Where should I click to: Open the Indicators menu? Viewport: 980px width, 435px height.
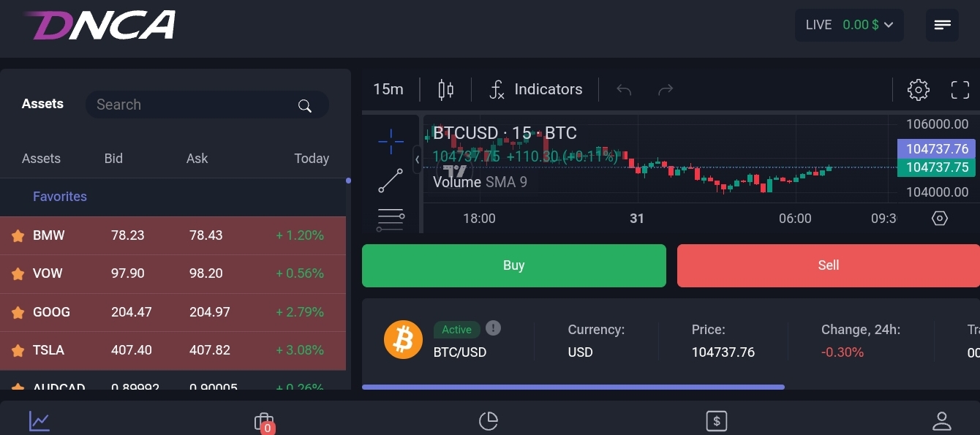tap(536, 90)
